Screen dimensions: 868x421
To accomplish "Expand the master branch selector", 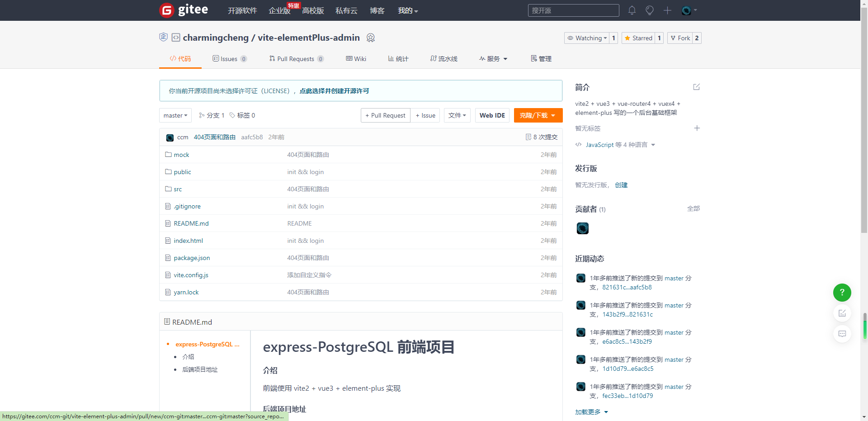I will [x=175, y=115].
